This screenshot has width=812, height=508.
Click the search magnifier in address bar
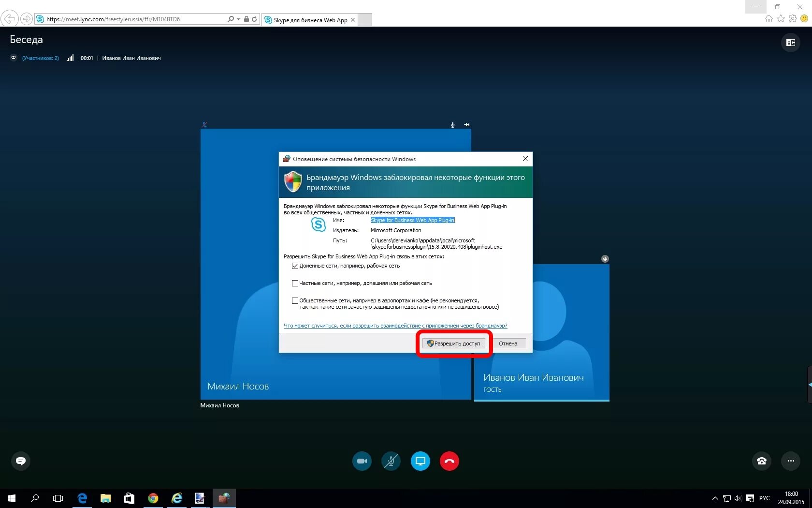[x=231, y=19]
